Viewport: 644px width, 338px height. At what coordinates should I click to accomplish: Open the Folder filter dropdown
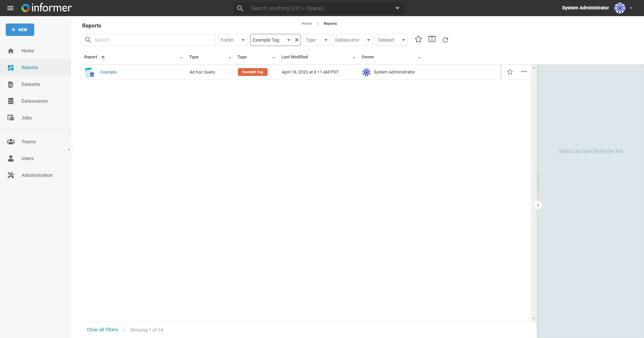233,40
